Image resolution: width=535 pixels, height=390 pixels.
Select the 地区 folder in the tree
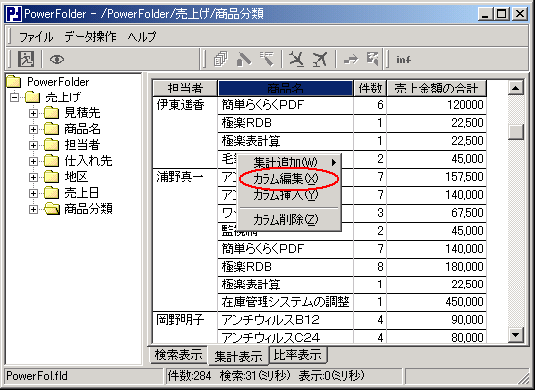(x=76, y=177)
